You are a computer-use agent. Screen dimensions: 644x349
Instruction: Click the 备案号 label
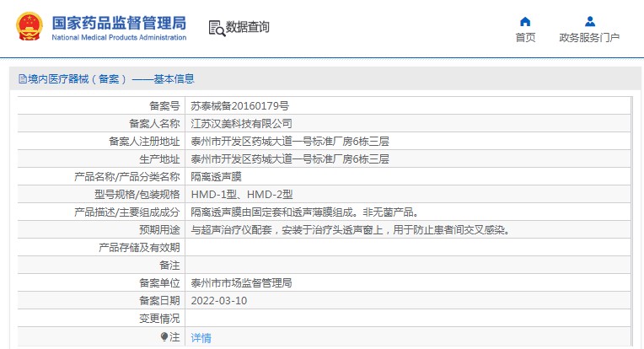164,106
